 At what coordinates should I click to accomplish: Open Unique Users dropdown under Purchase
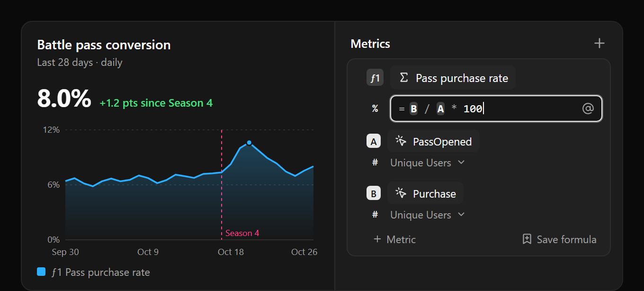[428, 215]
